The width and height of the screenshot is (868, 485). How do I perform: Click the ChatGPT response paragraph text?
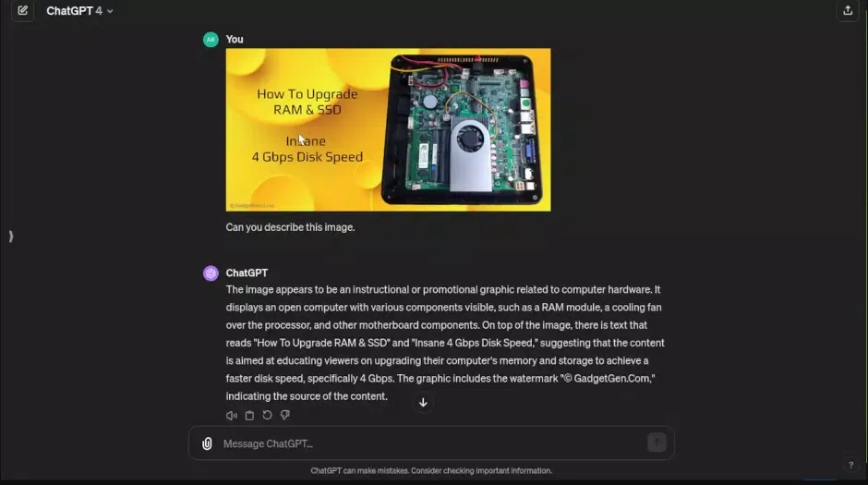tap(446, 343)
